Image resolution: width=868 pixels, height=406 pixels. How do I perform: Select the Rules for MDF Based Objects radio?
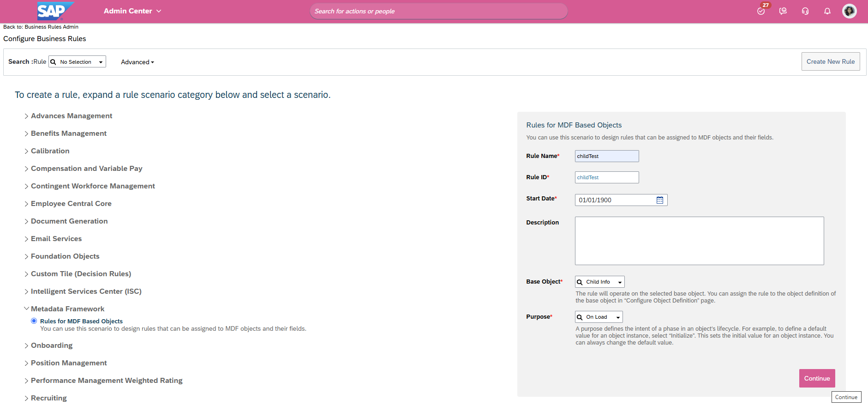[x=34, y=321]
